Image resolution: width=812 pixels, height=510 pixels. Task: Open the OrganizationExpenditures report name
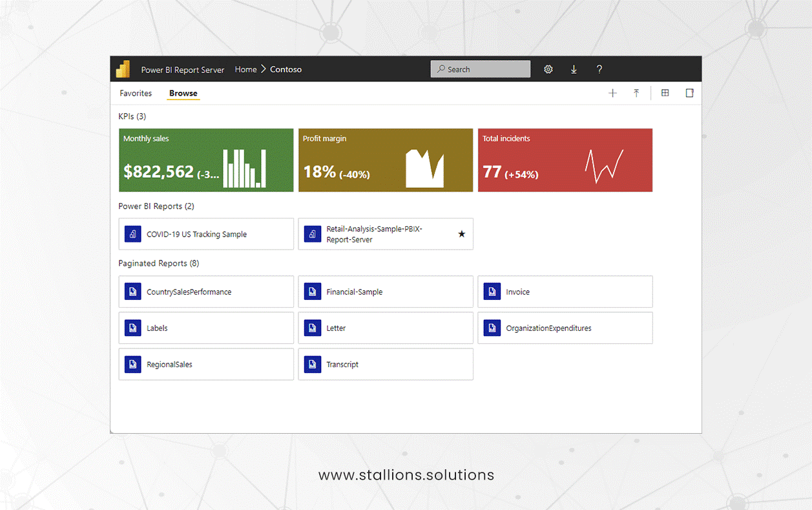coord(548,328)
